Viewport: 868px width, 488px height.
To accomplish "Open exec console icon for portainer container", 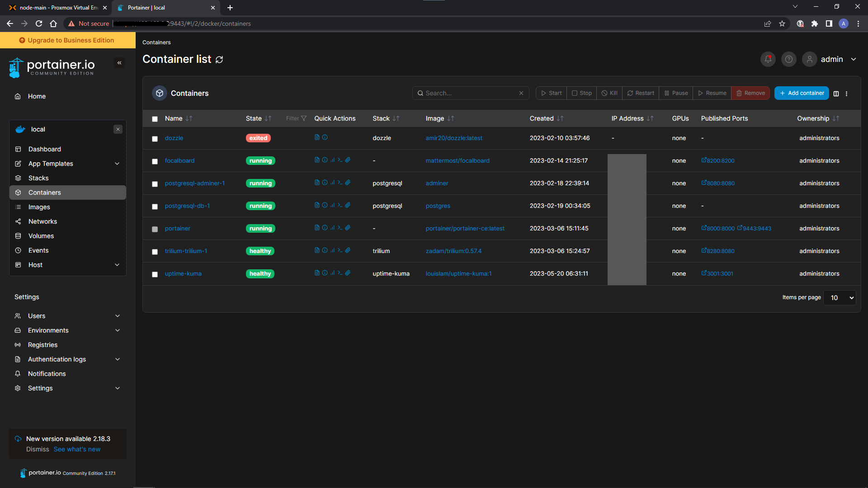I will (x=340, y=228).
